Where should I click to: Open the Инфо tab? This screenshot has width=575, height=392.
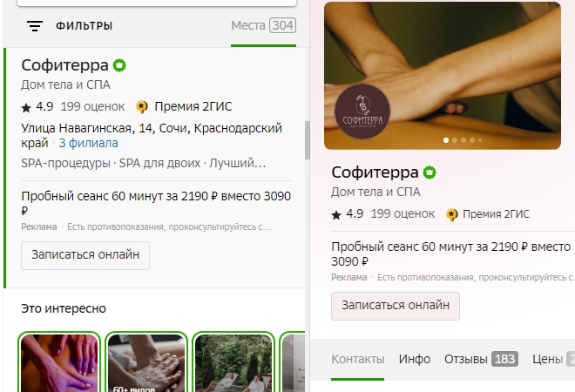pos(415,359)
